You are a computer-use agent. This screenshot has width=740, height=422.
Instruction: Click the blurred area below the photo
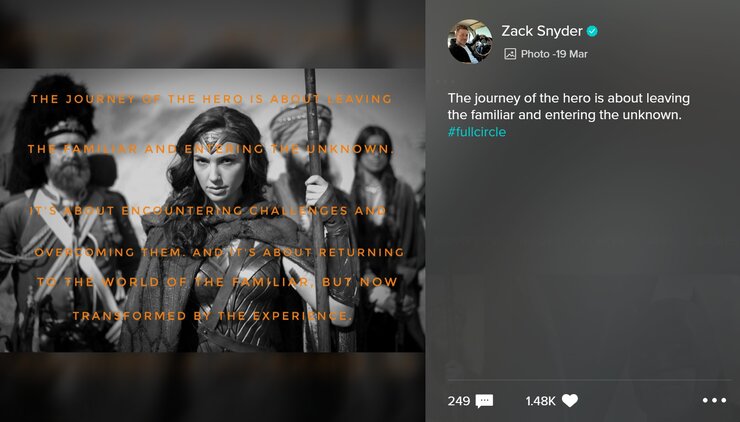(x=212, y=387)
